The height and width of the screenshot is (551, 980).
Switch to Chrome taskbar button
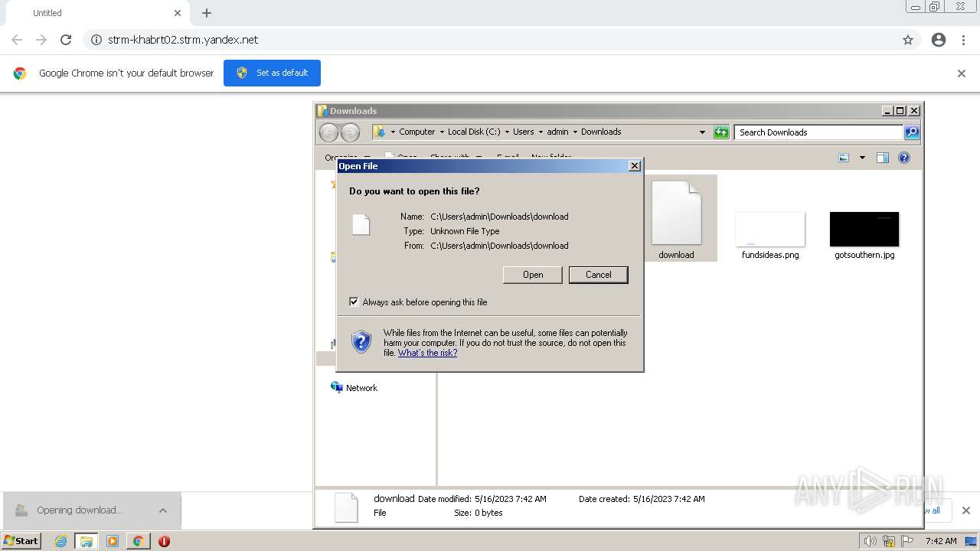click(x=138, y=541)
